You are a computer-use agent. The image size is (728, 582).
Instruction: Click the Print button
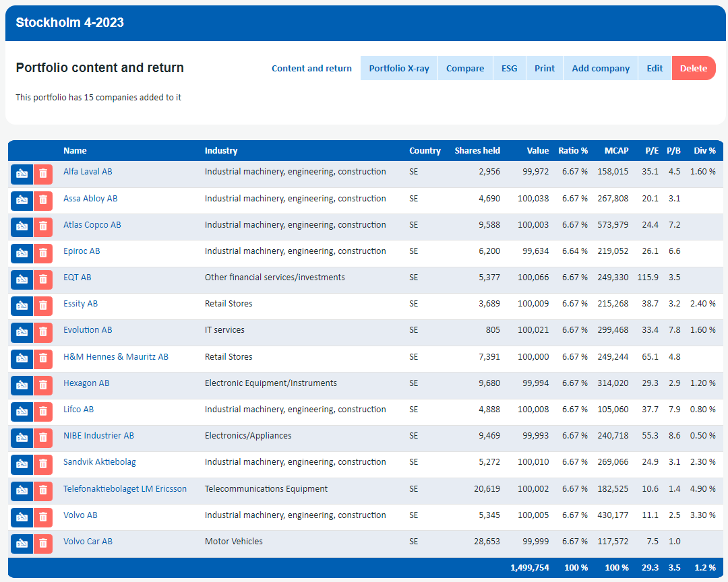(x=545, y=68)
